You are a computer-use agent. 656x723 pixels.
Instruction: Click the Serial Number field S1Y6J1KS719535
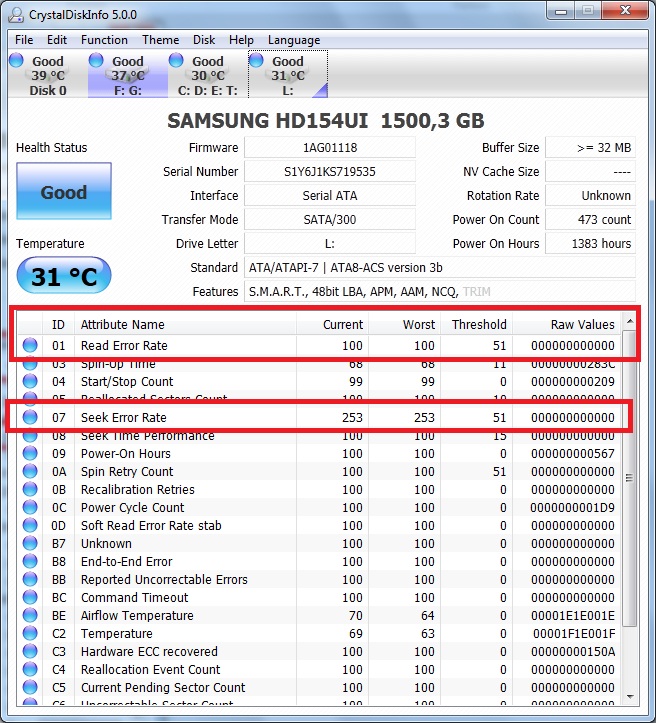(x=330, y=172)
